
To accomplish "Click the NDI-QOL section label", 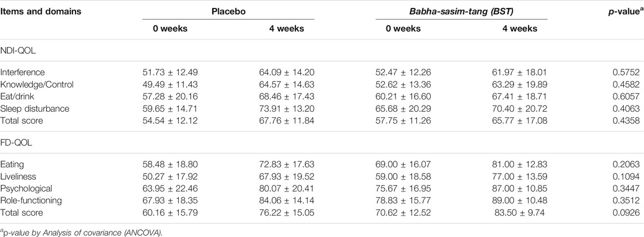I will [x=17, y=51].
